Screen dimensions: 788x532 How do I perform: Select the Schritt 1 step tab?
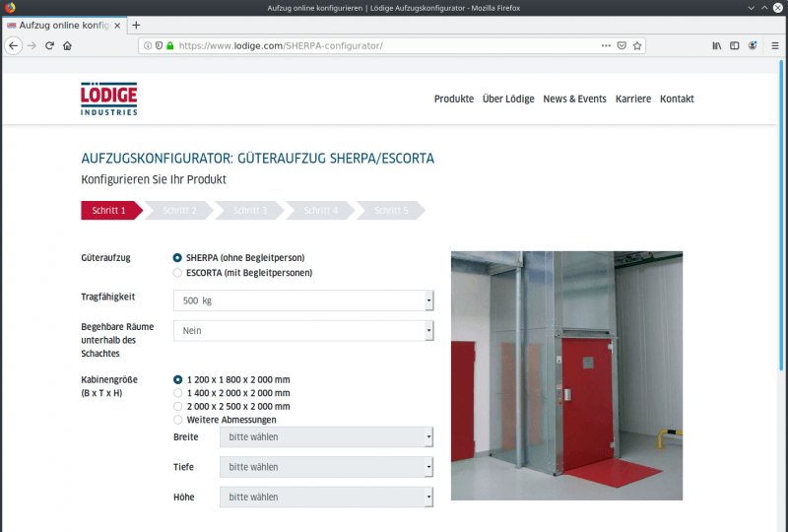click(x=111, y=211)
